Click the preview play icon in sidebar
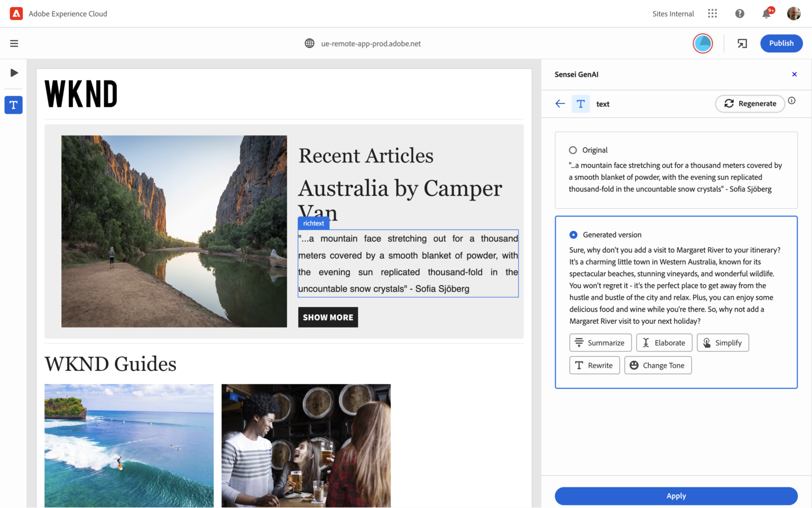 (x=14, y=73)
